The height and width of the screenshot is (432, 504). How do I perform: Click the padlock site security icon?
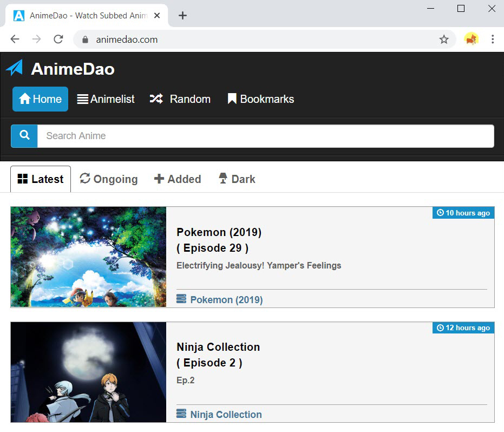(x=85, y=40)
